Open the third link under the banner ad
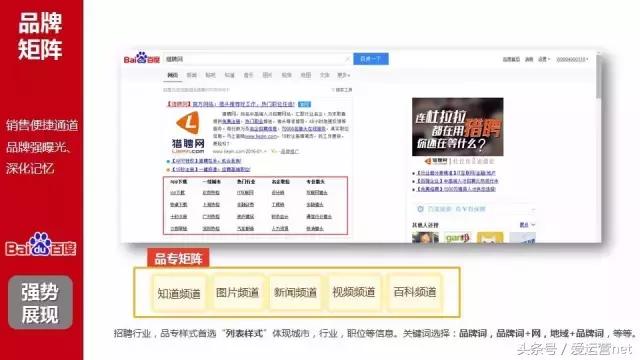 456,189
